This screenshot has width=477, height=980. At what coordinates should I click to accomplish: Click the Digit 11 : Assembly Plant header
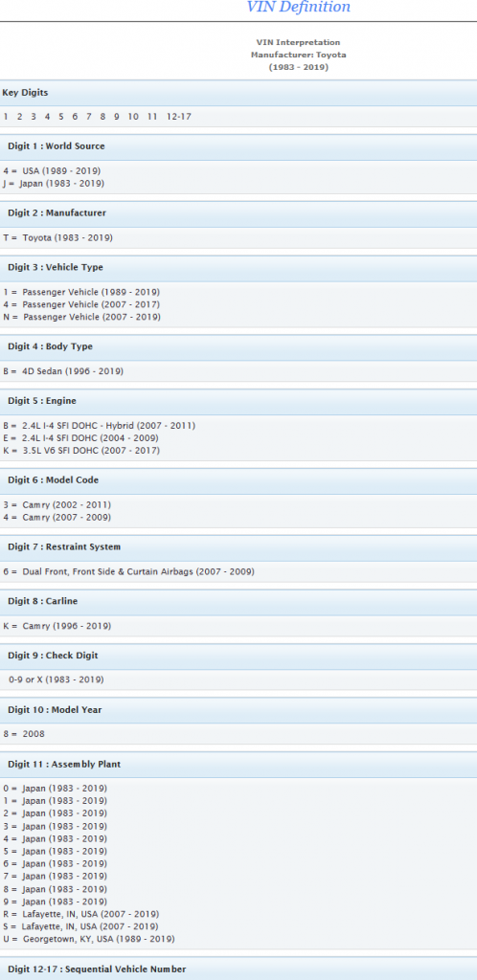(238, 765)
